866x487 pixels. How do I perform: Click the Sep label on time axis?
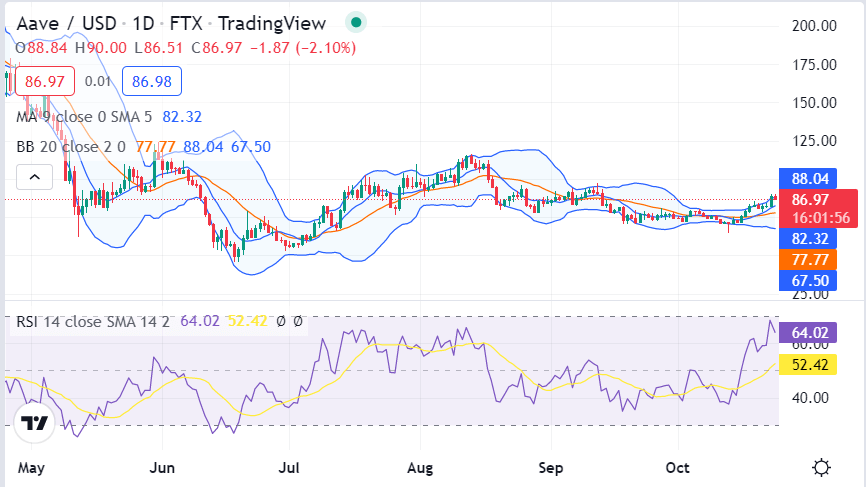550,468
